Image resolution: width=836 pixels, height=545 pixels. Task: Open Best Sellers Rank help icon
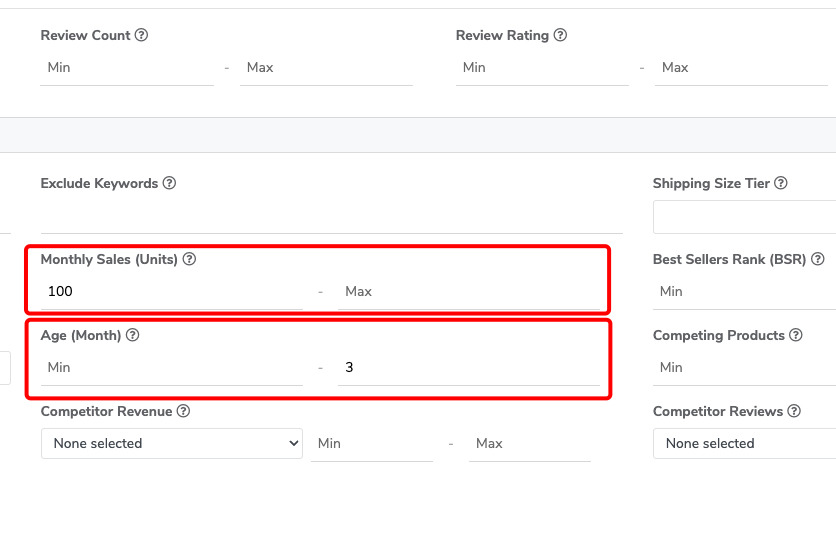point(817,259)
